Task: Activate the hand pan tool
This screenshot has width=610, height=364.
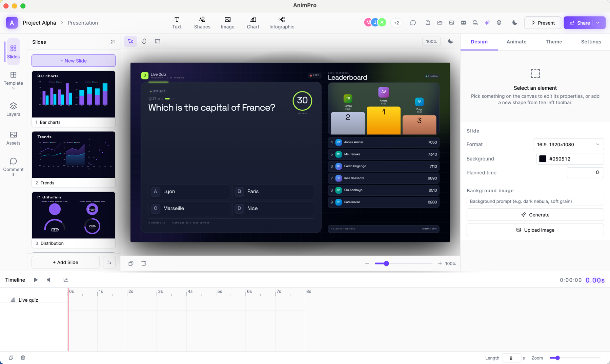Action: (x=144, y=41)
